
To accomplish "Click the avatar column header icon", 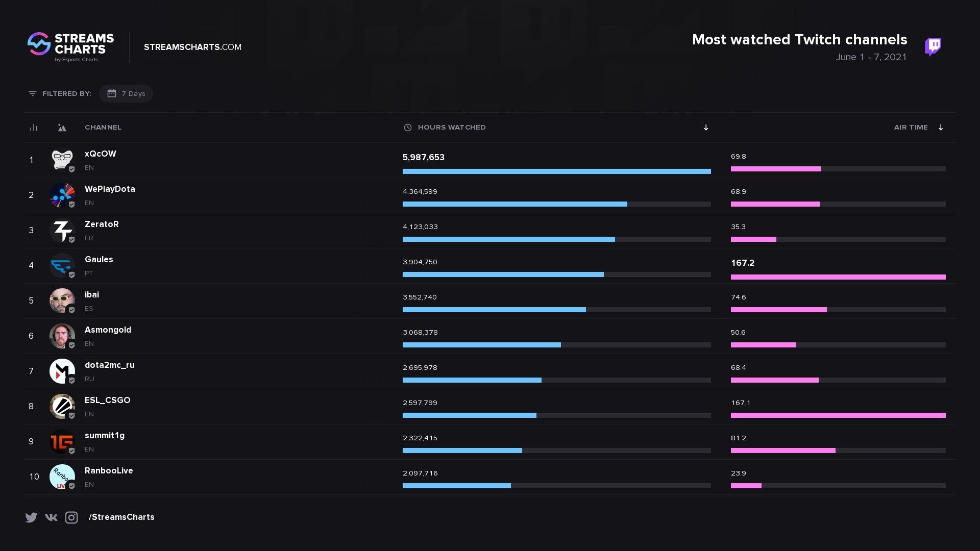I will point(62,128).
